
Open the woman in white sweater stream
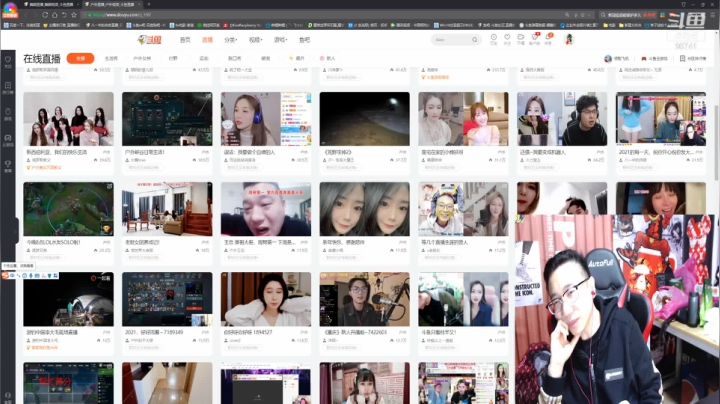click(266, 299)
